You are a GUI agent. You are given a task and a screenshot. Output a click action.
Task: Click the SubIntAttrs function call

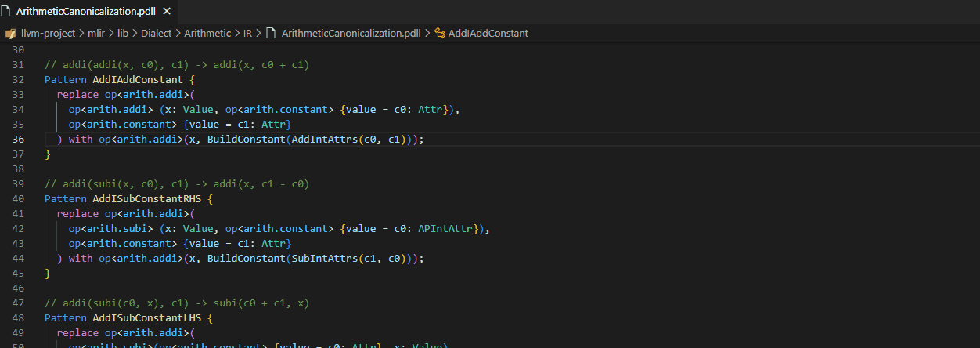325,258
